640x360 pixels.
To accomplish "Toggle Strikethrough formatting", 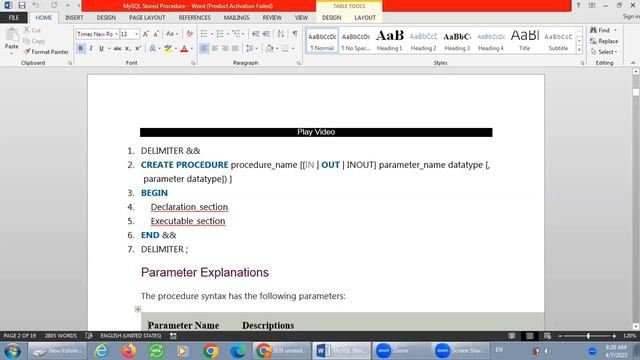I will [118, 49].
